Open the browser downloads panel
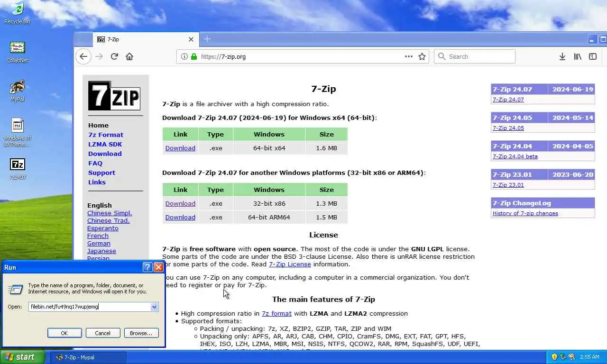 (x=562, y=56)
